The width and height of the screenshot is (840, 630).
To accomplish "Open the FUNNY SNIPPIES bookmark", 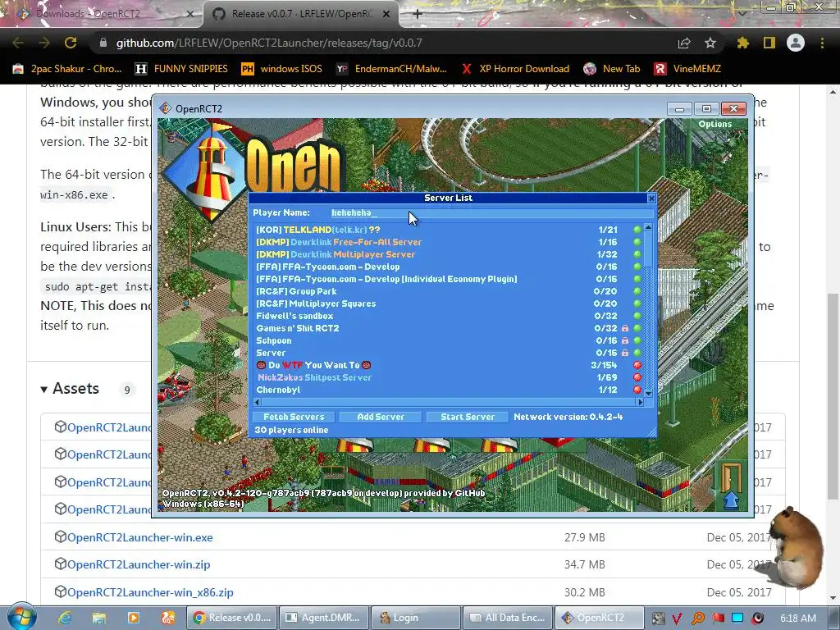I will pyautogui.click(x=181, y=69).
